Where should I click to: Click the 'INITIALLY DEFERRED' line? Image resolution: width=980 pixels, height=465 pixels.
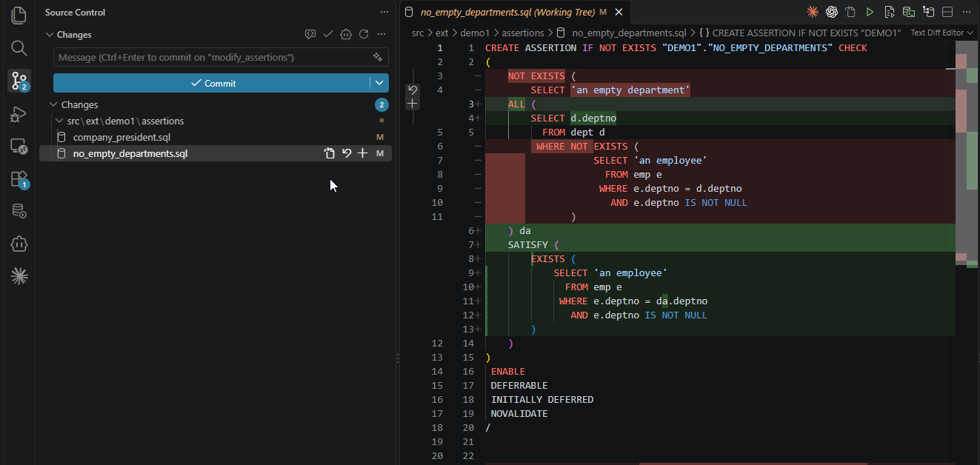pos(542,400)
